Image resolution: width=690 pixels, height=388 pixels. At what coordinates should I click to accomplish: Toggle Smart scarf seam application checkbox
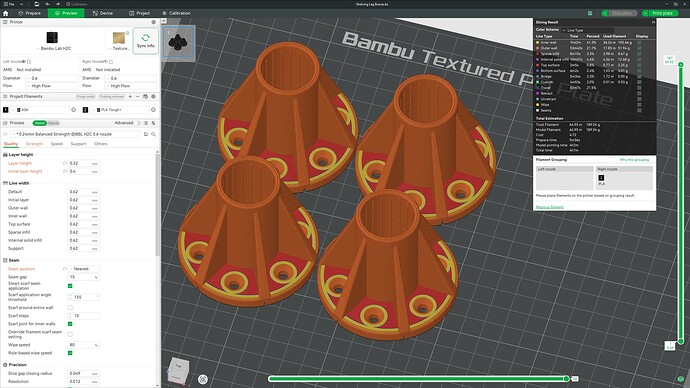(x=70, y=286)
